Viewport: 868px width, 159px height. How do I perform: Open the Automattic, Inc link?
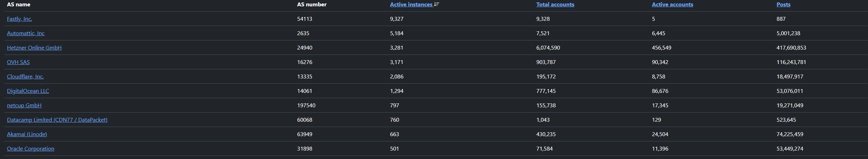[26, 33]
